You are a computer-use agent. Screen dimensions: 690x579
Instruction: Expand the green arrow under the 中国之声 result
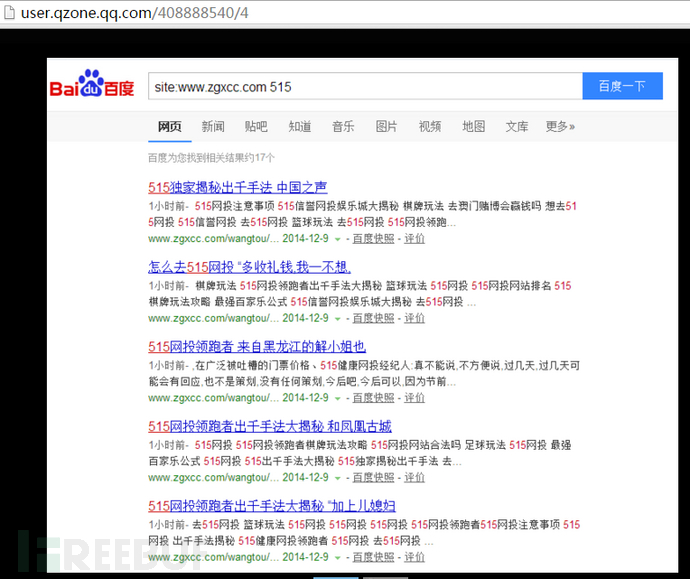tap(338, 239)
